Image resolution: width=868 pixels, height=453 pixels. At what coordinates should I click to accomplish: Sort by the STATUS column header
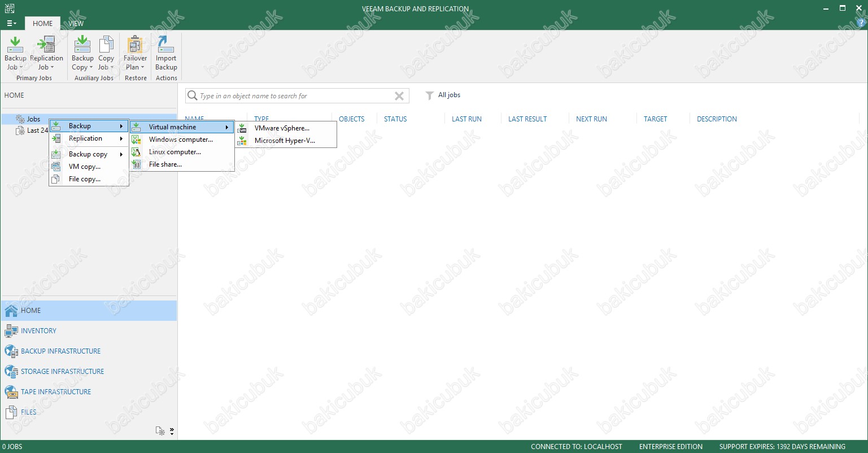[x=395, y=119]
